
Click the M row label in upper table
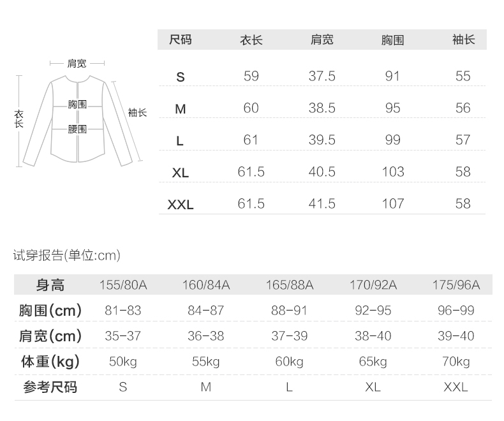(181, 109)
